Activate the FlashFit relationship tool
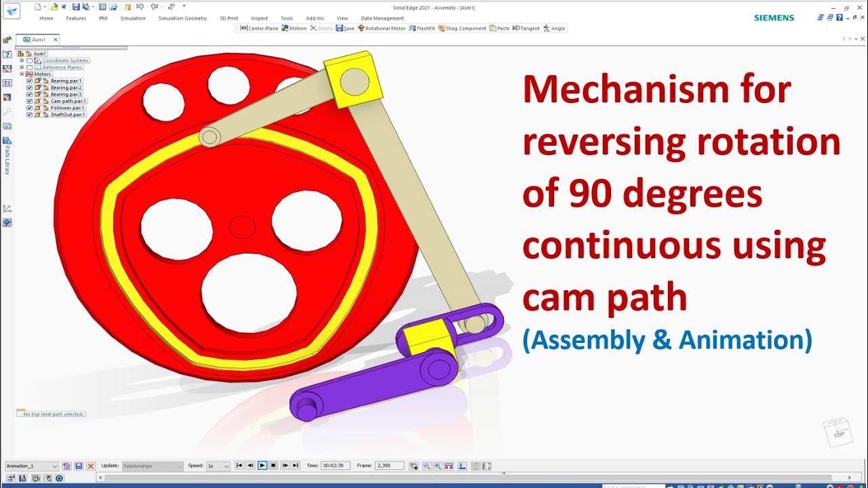Screen dimensions: 868x488 [422, 28]
